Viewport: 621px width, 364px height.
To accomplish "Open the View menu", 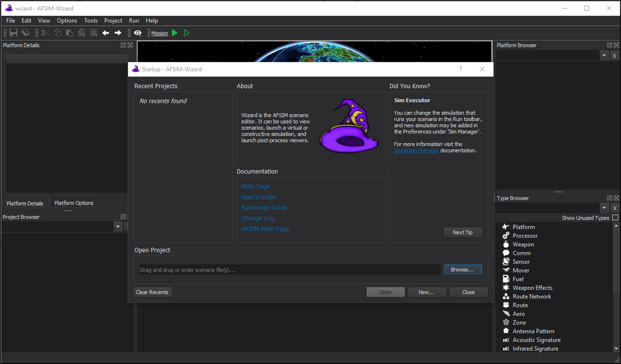I will click(44, 20).
